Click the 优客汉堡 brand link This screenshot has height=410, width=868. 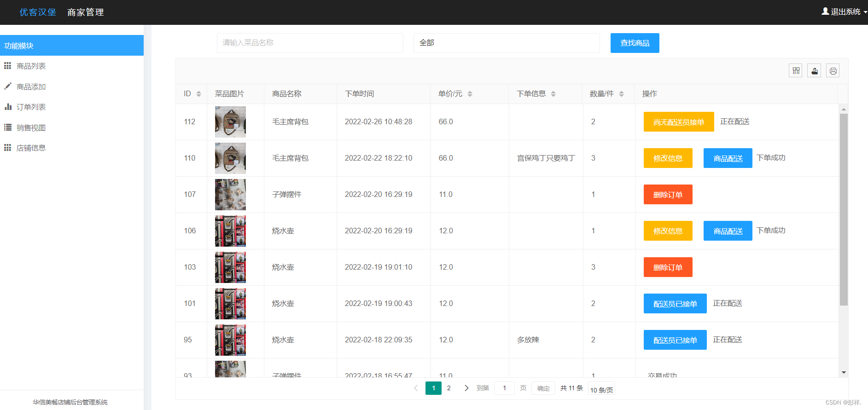tap(38, 12)
